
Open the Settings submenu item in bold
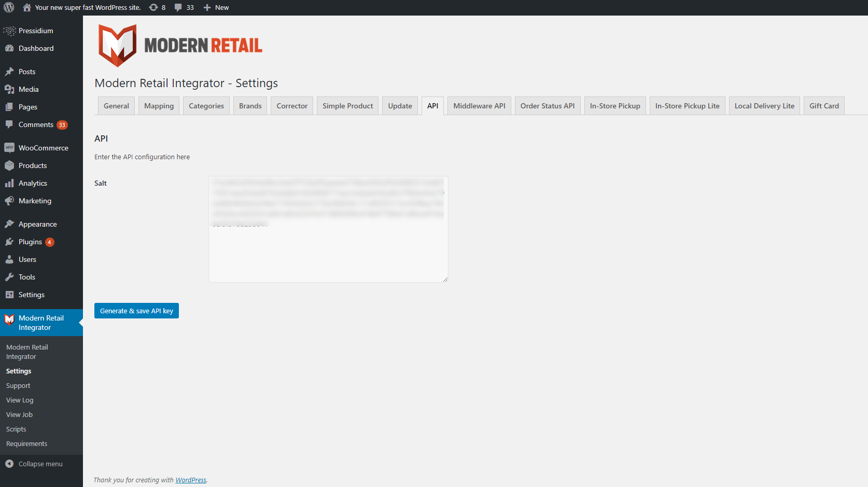tap(19, 371)
